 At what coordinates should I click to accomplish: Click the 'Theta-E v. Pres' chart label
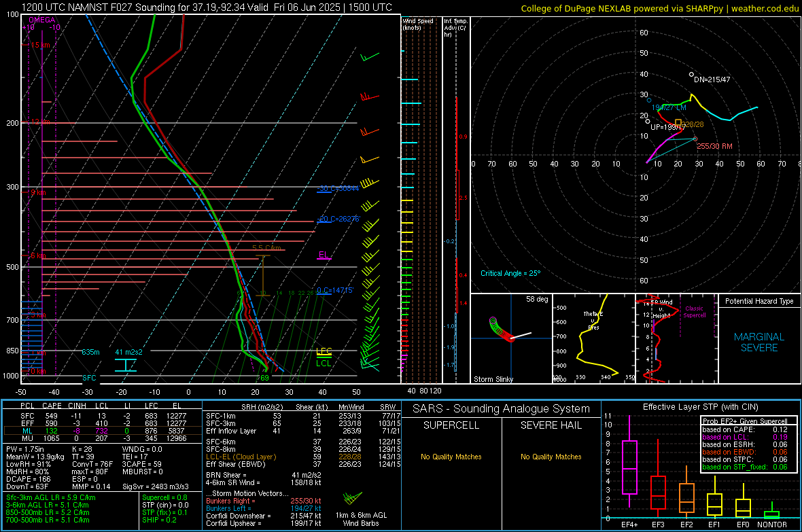click(x=593, y=320)
